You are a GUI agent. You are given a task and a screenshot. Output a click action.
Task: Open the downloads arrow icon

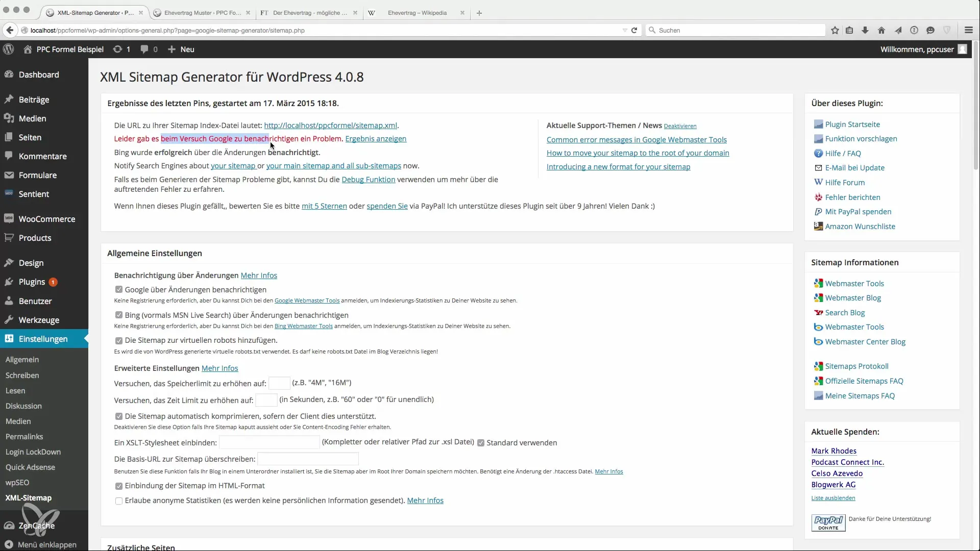865,30
